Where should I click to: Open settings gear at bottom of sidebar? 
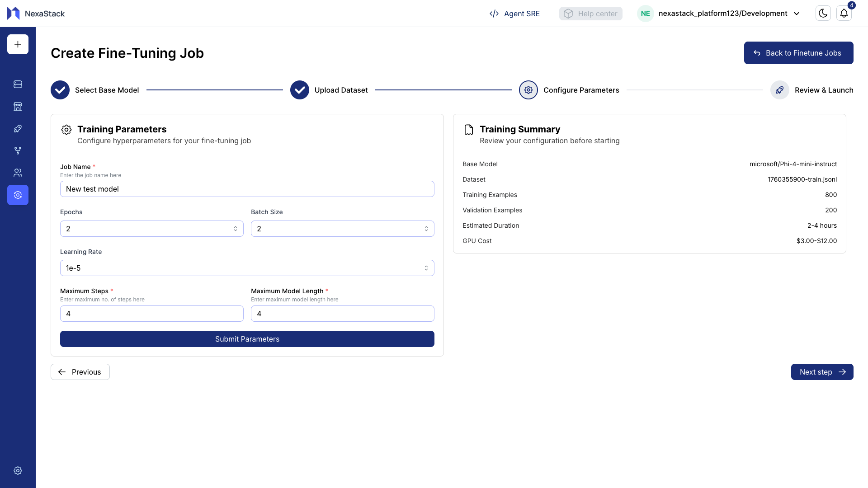(18, 470)
